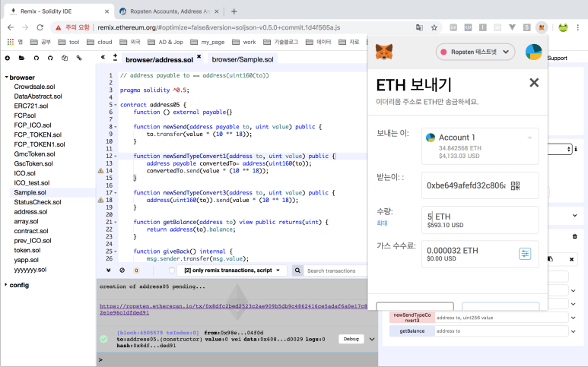Switch to Ropsten Accounts browser tab
This screenshot has width=588, height=367.
pos(169,11)
